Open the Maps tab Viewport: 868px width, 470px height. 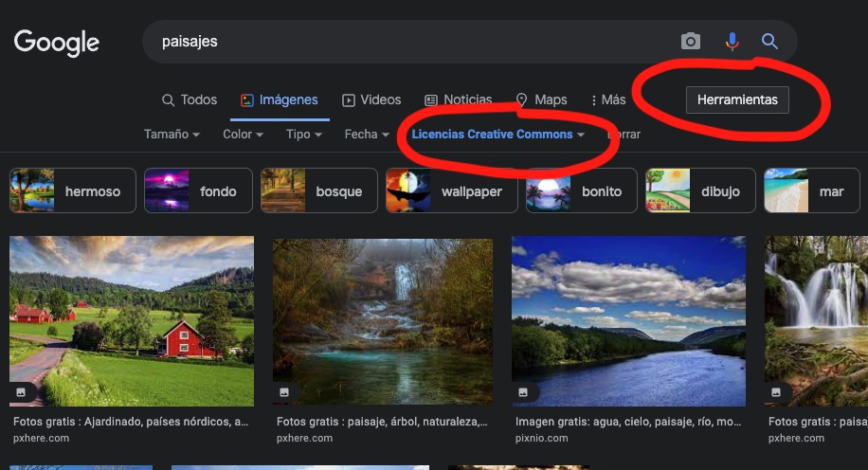pyautogui.click(x=541, y=99)
